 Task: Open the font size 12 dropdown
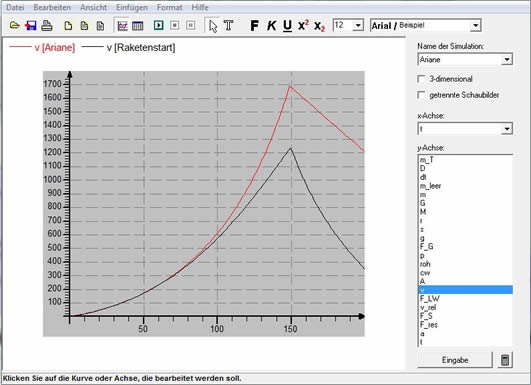(x=358, y=25)
